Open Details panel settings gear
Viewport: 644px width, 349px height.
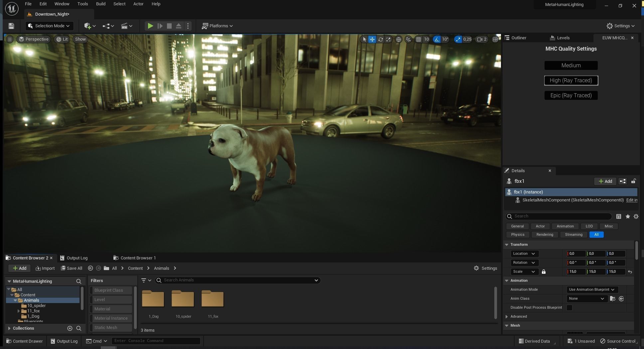click(636, 216)
